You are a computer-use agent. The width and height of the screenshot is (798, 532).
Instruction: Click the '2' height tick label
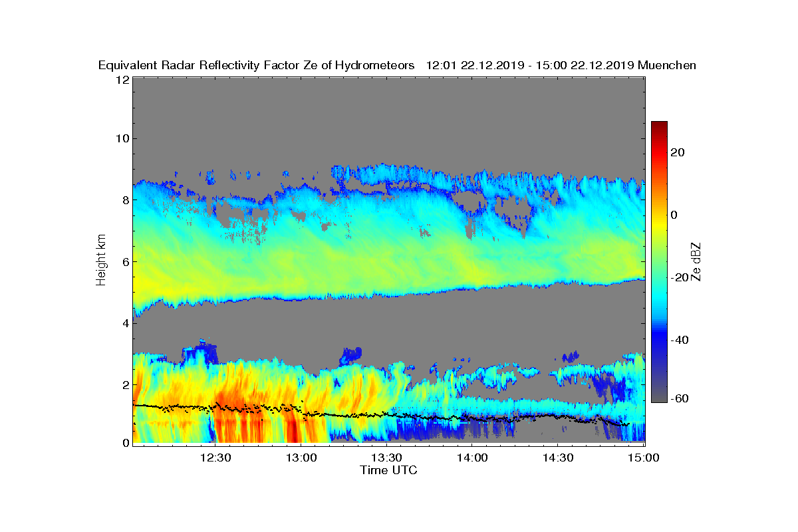[x=125, y=384]
